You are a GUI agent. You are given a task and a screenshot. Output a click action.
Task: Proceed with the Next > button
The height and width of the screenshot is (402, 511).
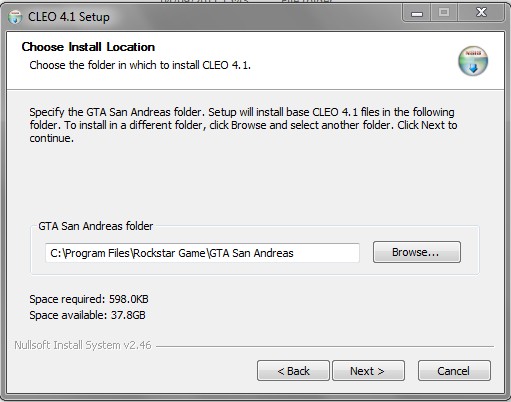click(x=368, y=370)
